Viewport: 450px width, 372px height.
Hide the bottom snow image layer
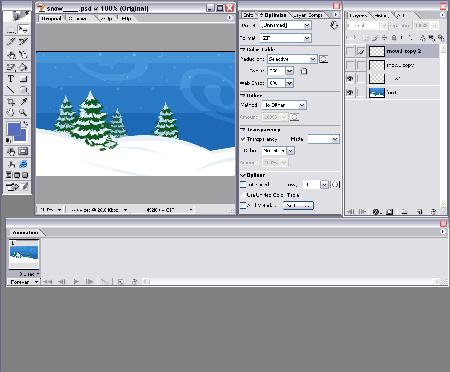pyautogui.click(x=350, y=92)
